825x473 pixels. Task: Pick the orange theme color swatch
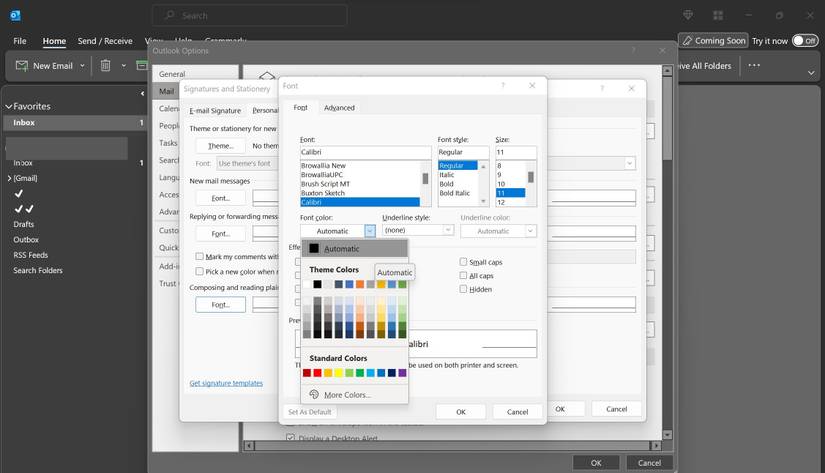360,284
